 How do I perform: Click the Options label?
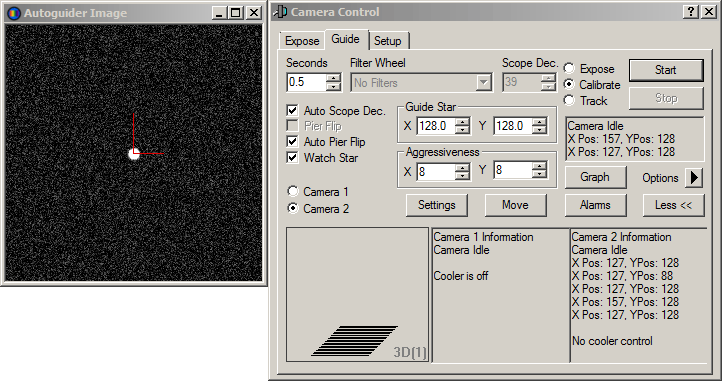click(660, 178)
